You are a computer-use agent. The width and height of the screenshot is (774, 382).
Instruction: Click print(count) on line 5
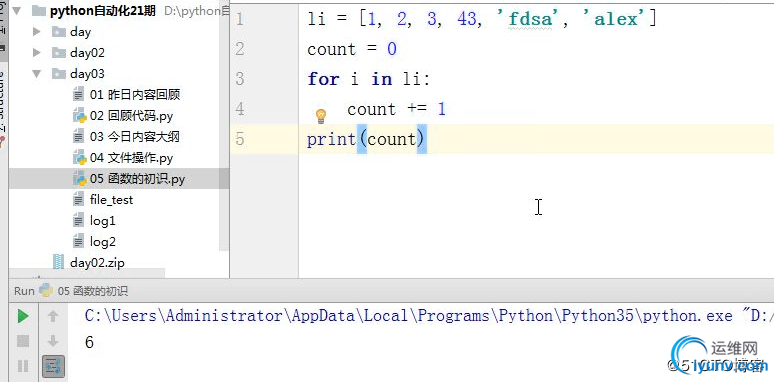366,139
